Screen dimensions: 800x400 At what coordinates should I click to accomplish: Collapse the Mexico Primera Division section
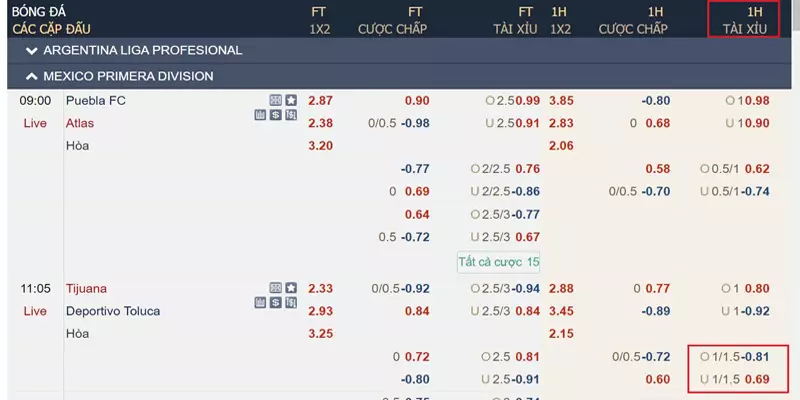pos(399,77)
